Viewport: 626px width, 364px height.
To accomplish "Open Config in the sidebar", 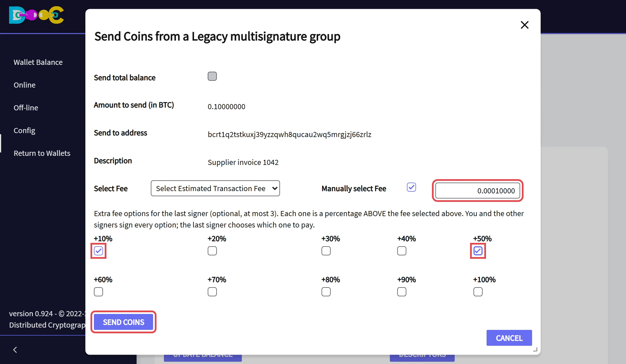I will (24, 130).
